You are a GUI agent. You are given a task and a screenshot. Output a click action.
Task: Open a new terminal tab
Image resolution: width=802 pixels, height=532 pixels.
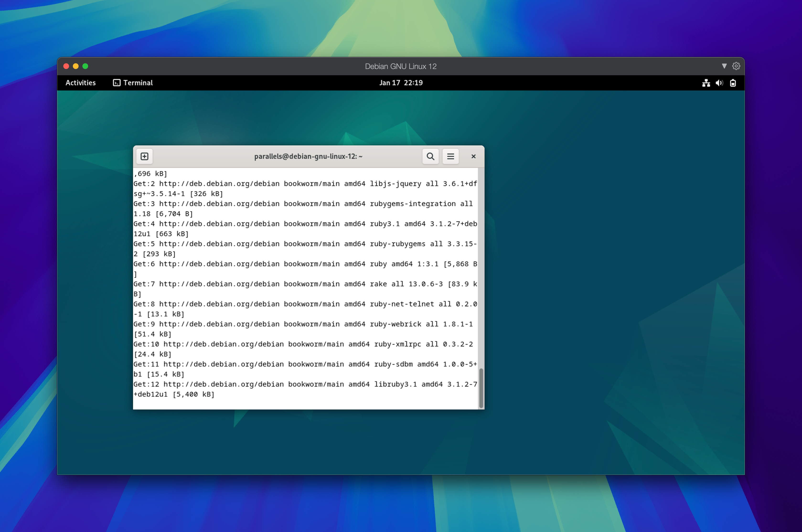click(144, 156)
